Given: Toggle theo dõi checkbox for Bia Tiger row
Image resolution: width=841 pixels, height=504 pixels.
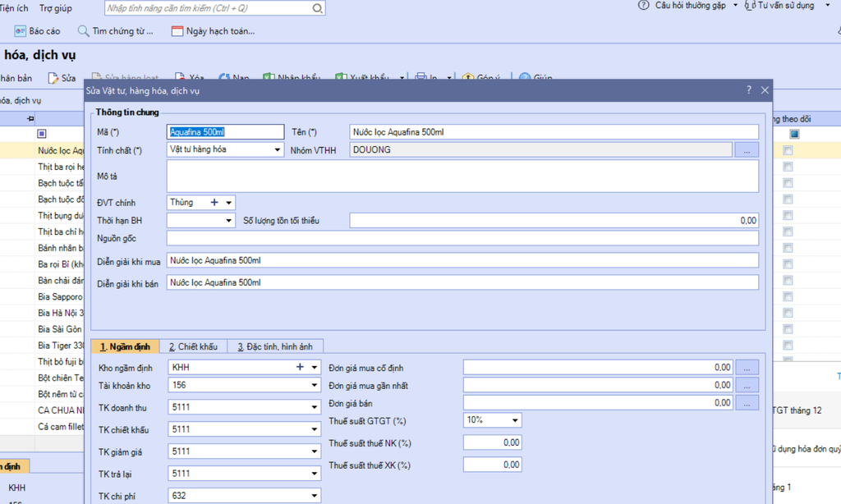Looking at the screenshot, I should click(788, 346).
